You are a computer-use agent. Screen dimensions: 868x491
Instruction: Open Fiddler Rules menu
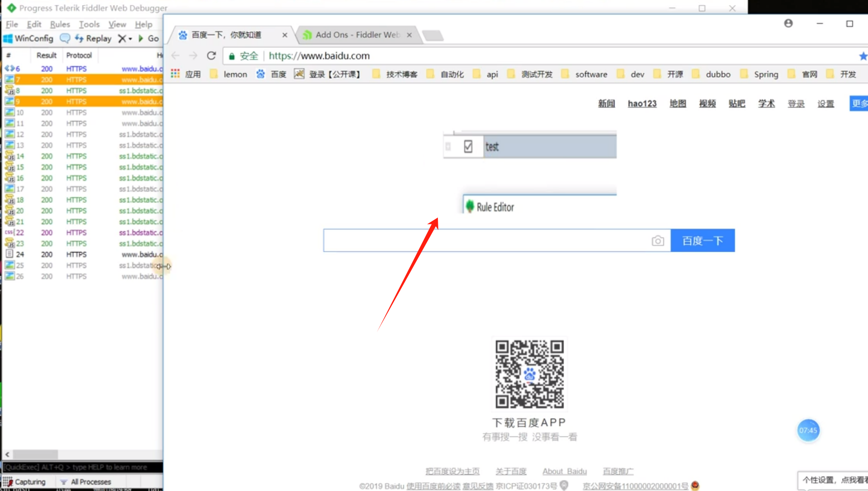click(60, 24)
